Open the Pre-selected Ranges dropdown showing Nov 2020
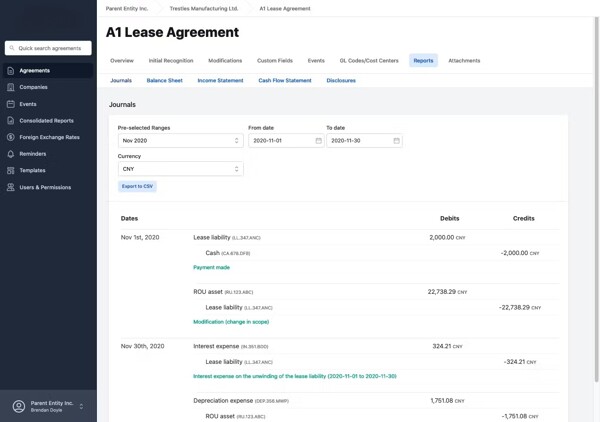Image resolution: width=600 pixels, height=422 pixels. [180, 141]
